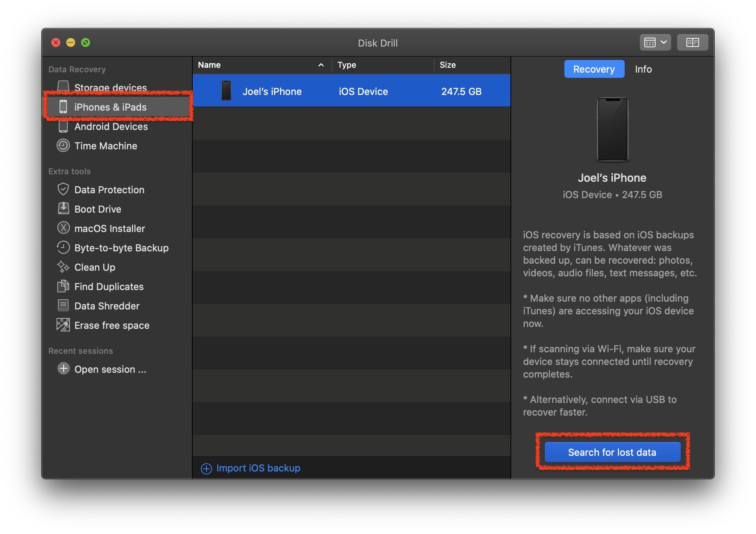Select Data Shredder tool

107,306
